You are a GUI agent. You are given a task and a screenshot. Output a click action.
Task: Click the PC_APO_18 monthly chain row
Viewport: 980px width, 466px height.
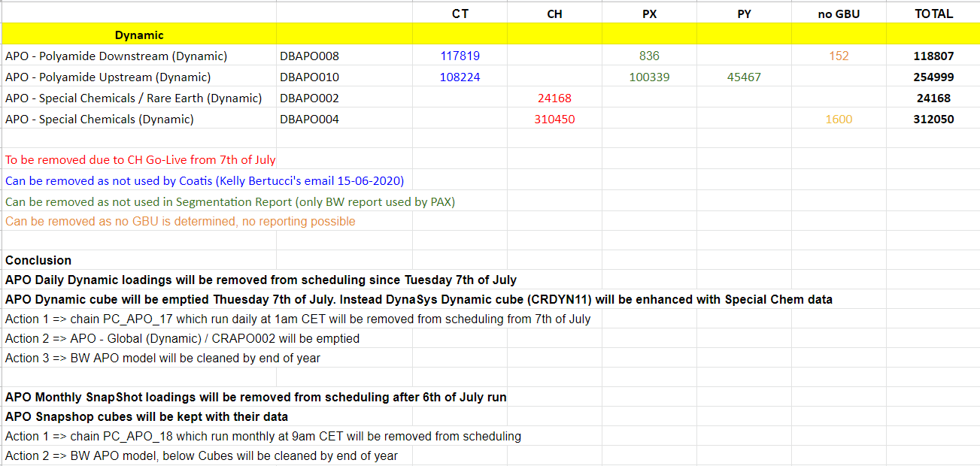pos(263,436)
